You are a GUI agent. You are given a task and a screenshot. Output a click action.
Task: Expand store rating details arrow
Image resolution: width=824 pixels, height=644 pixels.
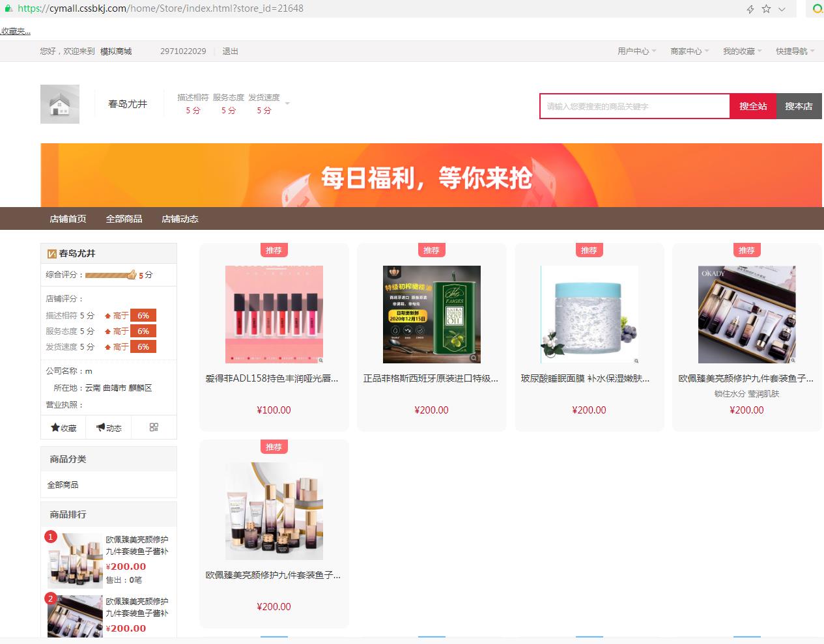(287, 104)
